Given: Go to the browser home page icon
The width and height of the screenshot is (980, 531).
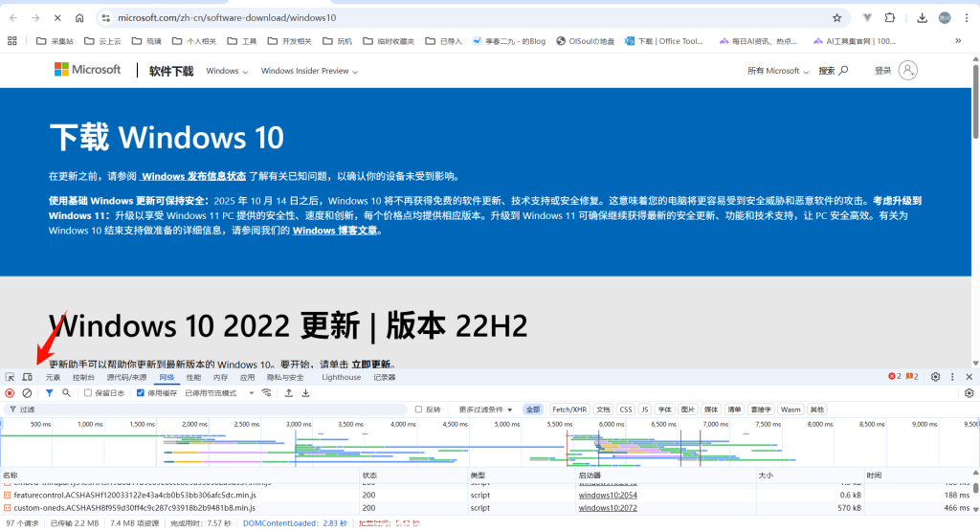Looking at the screenshot, I should point(79,18).
